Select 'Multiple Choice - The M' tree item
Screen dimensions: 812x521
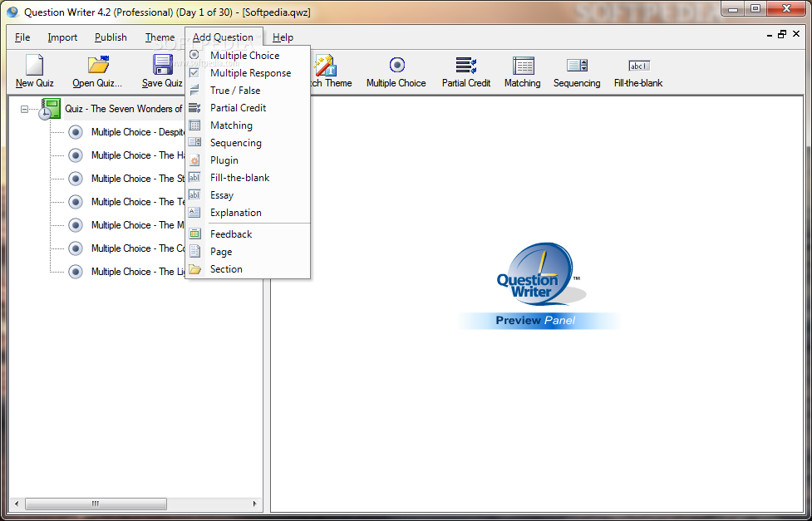(x=138, y=225)
